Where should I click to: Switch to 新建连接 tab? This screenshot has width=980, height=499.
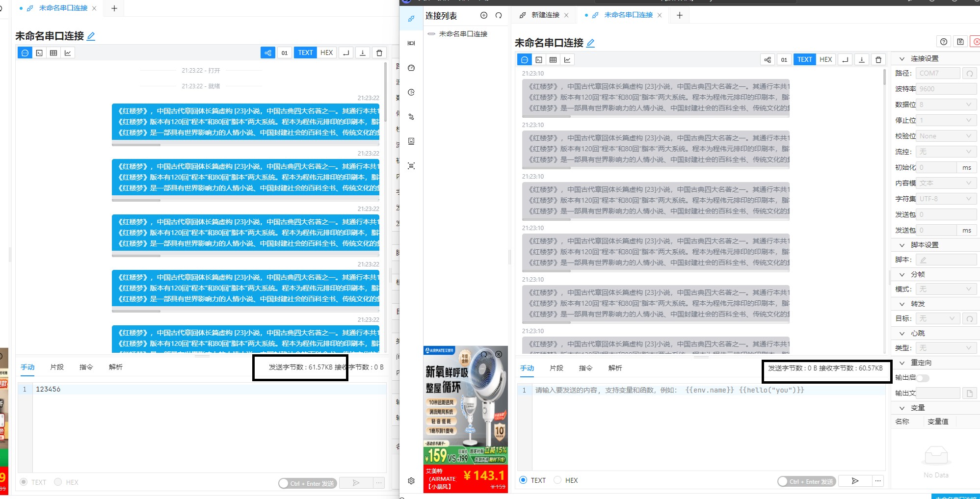click(x=545, y=15)
